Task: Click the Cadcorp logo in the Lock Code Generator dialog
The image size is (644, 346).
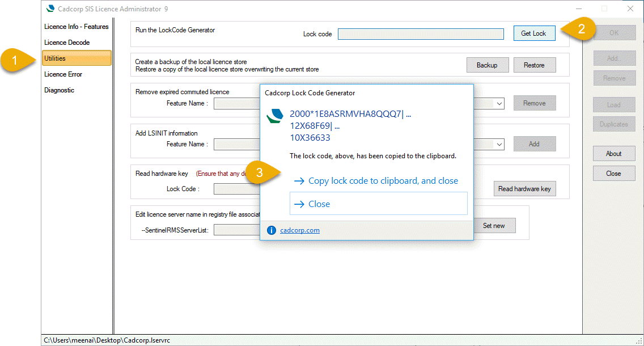Action: point(275,116)
